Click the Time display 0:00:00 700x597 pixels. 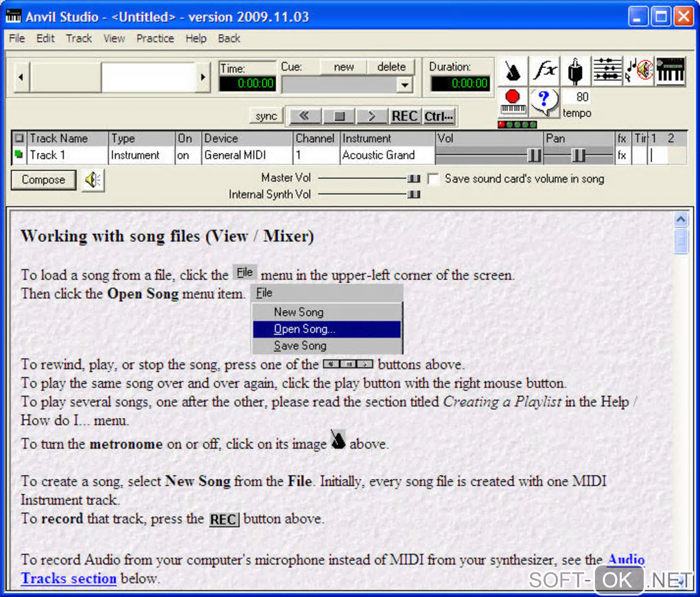248,84
